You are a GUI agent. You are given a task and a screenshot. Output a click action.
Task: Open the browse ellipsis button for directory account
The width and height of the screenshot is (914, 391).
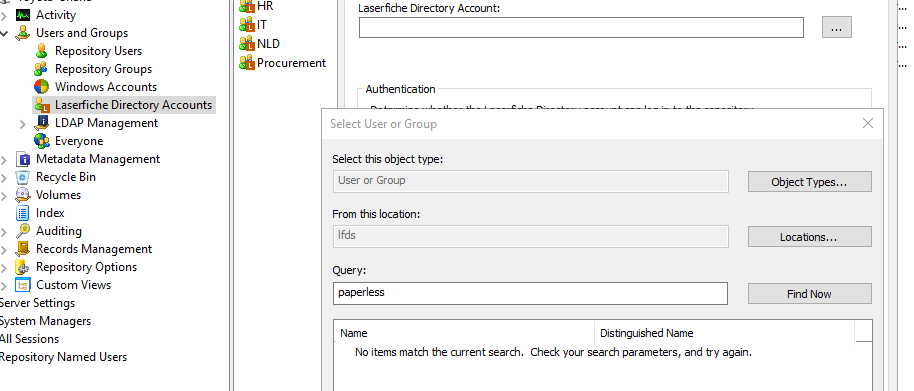836,27
